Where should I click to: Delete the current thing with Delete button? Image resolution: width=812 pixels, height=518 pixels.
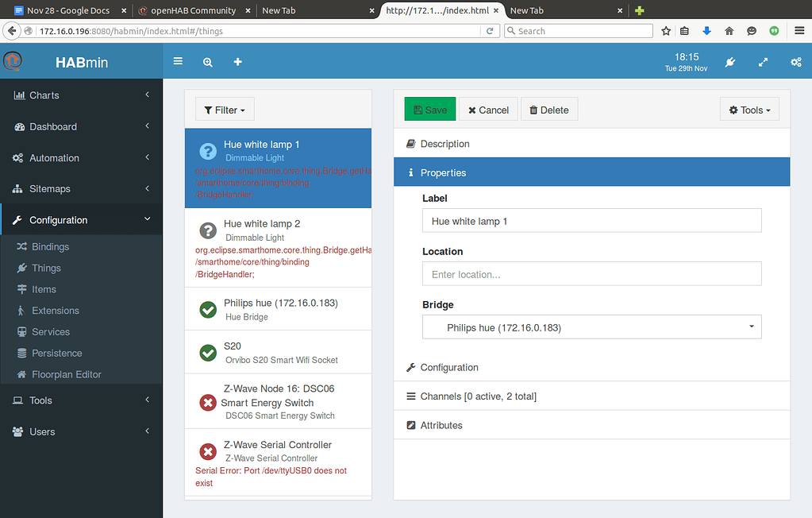(x=548, y=109)
